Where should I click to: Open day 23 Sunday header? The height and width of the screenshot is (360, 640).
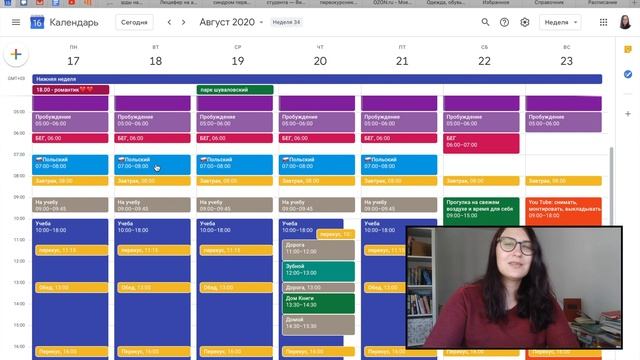click(567, 61)
